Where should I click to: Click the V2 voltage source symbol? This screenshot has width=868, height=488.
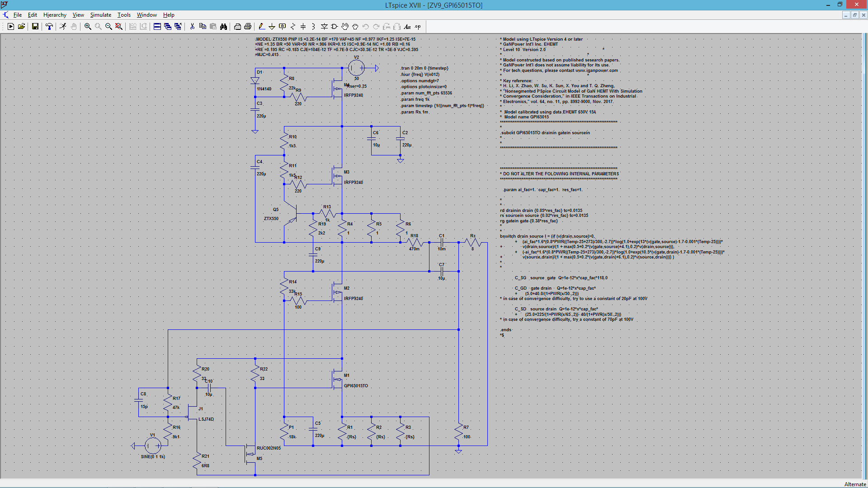pyautogui.click(x=356, y=68)
